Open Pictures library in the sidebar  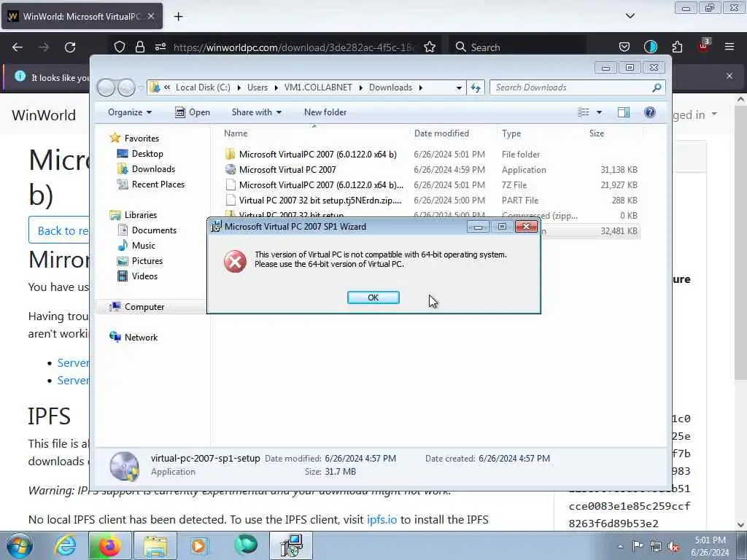point(147,260)
